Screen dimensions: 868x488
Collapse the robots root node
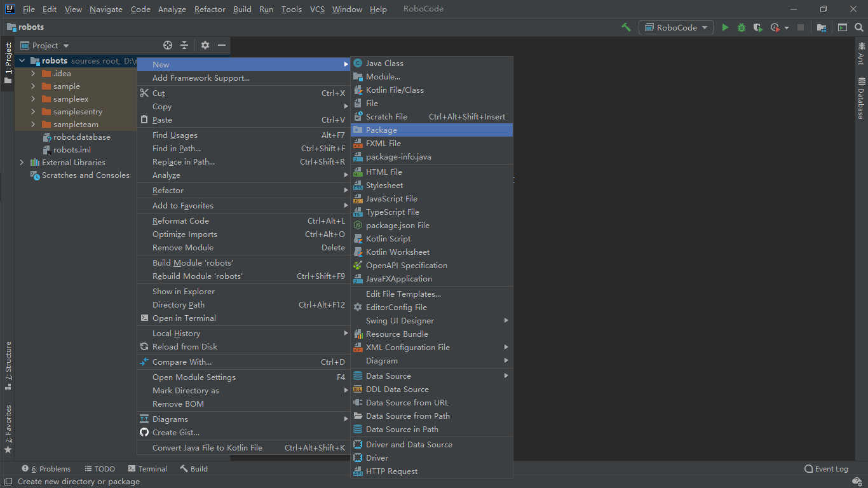tap(22, 61)
